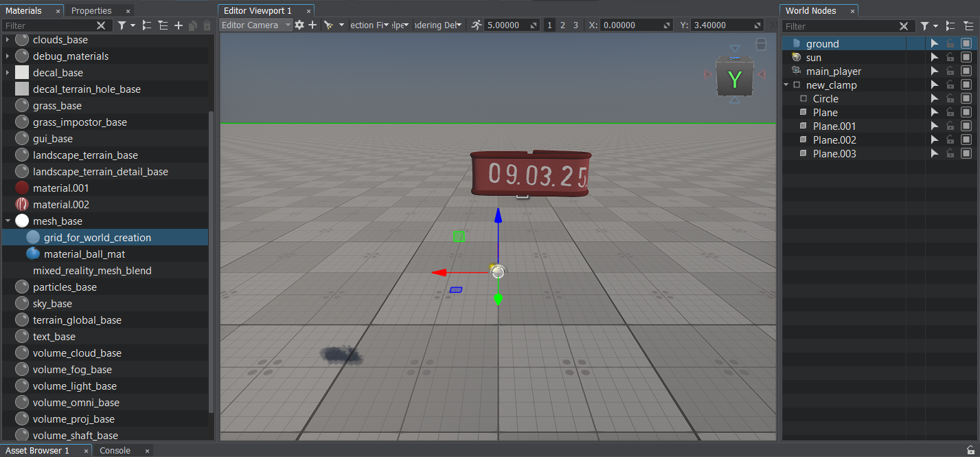This screenshot has height=457, width=980.
Task: Toggle the lock icon for main_player node
Action: (x=950, y=71)
